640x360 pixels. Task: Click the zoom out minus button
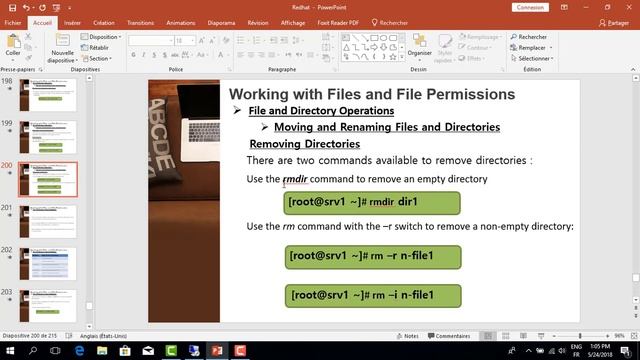554,336
